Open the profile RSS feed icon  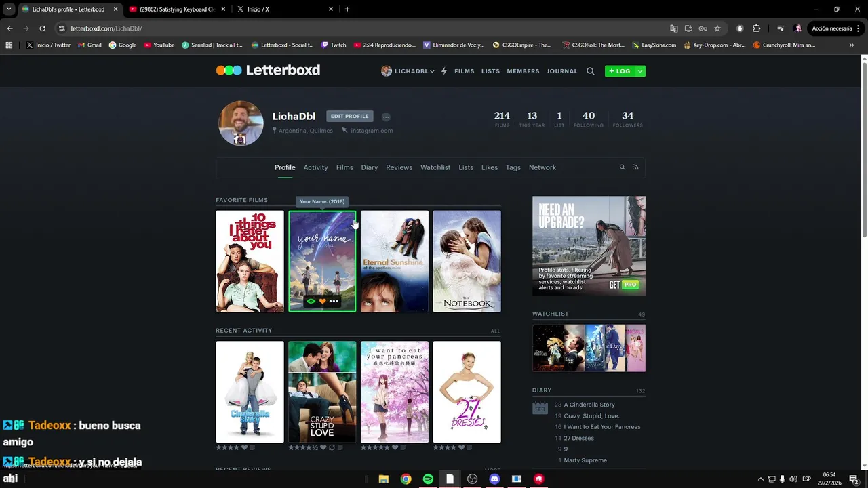click(636, 167)
